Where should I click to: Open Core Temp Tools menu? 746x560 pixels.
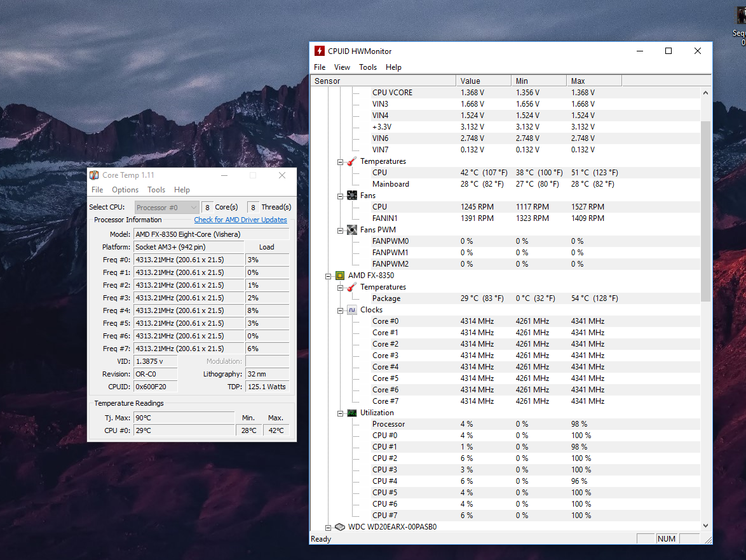(x=156, y=190)
